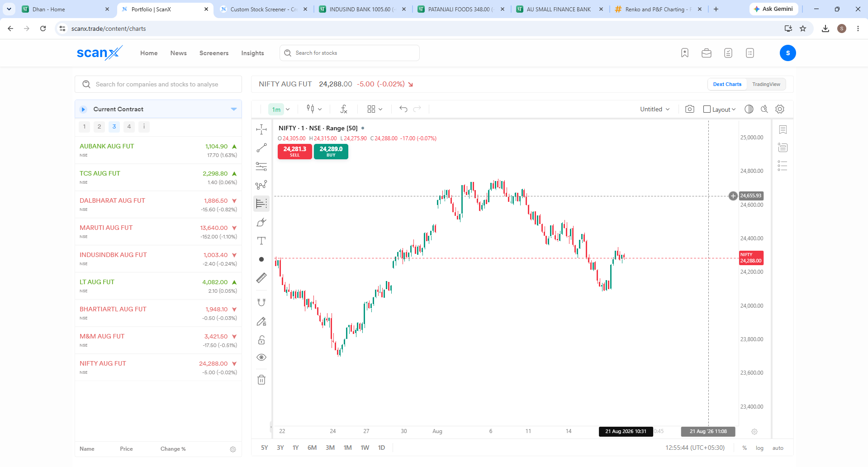Screen dimensions: 868x467
Task: Open watchlist column settings gear
Action: tap(233, 449)
